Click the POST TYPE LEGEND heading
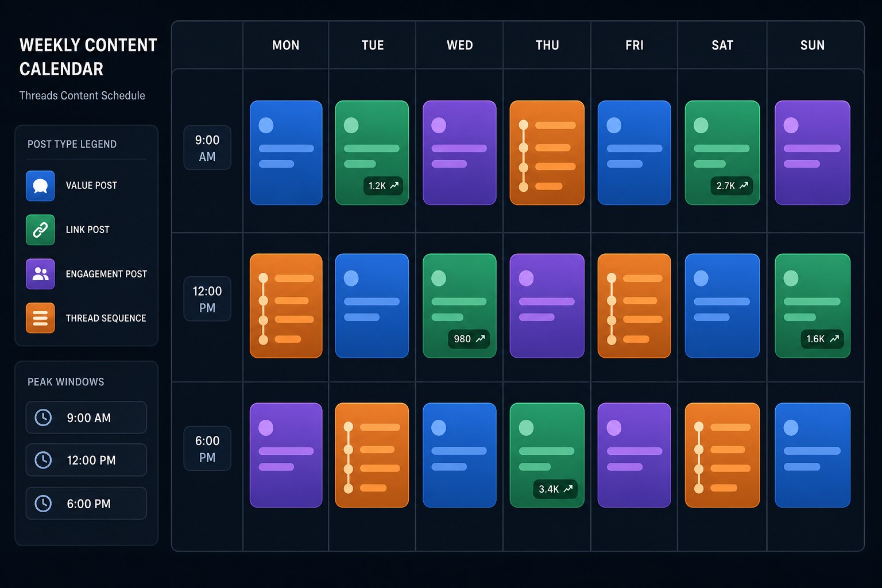Viewport: 882px width, 588px height. coord(72,144)
